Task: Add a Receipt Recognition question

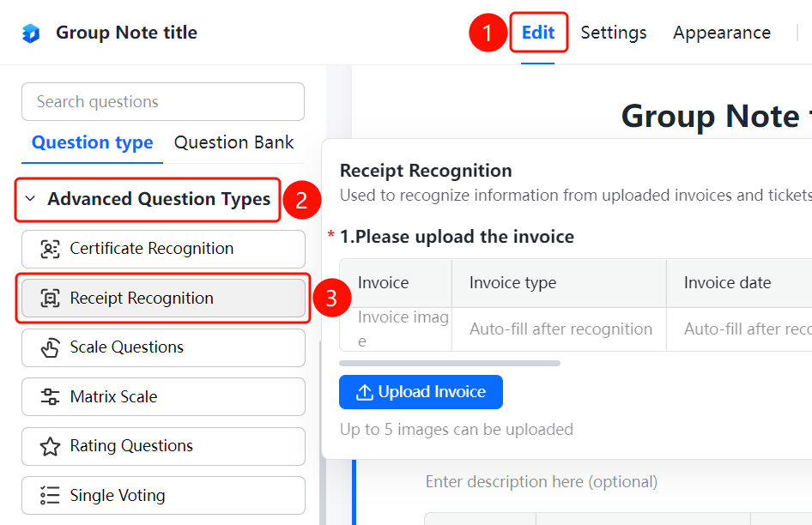Action: click(x=163, y=299)
